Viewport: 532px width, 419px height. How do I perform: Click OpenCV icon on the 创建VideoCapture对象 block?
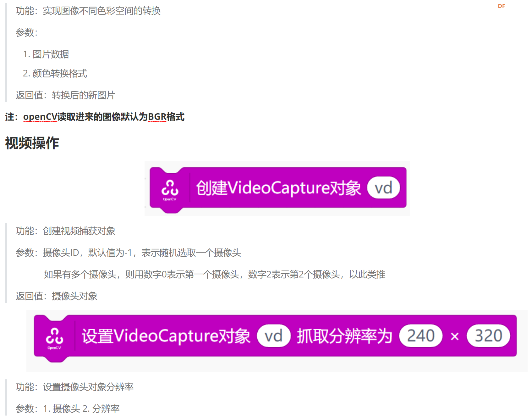170,190
